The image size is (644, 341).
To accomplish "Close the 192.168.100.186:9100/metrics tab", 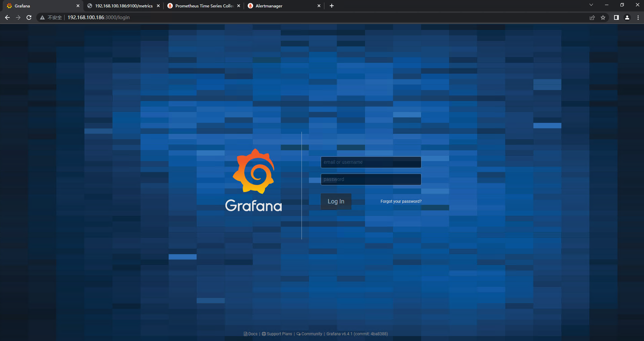I will click(158, 6).
